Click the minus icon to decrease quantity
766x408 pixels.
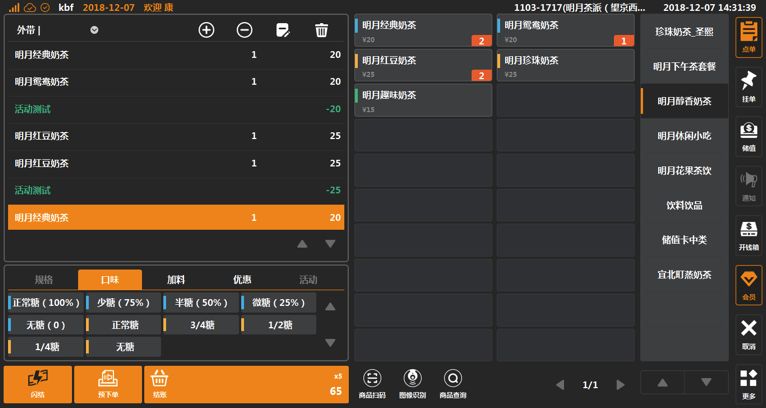[x=245, y=30]
